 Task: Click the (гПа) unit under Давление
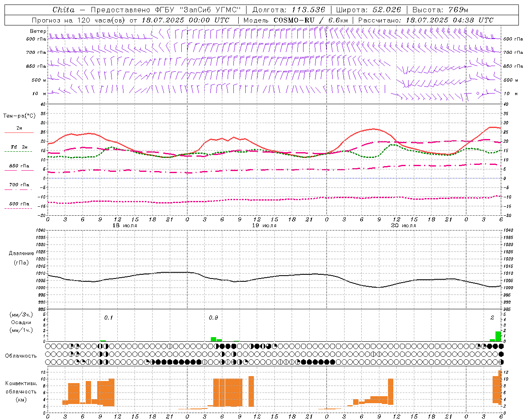coord(21,262)
